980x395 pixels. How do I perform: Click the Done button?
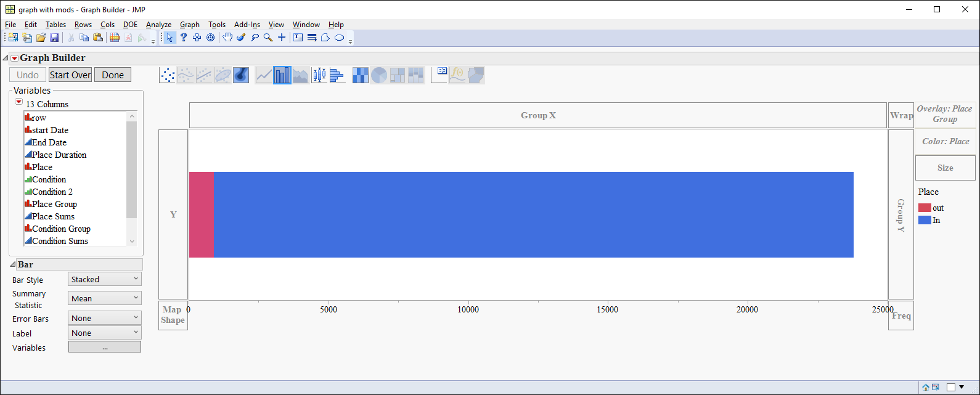tap(113, 75)
